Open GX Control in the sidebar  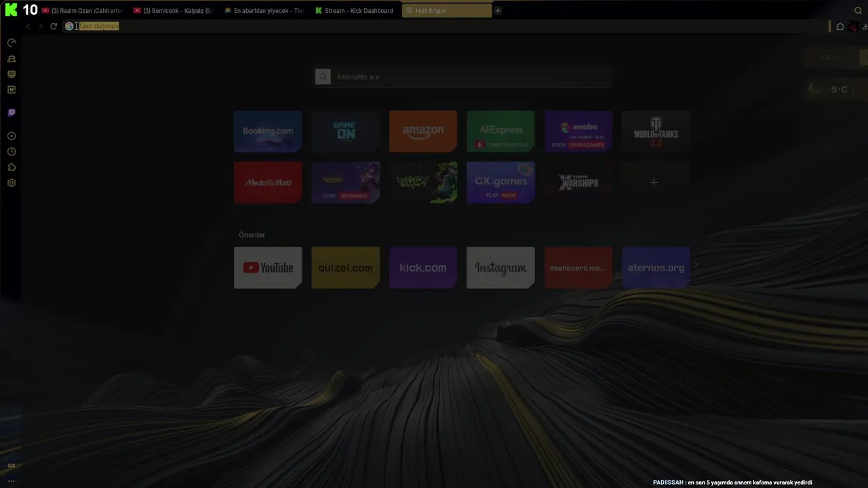[12, 43]
